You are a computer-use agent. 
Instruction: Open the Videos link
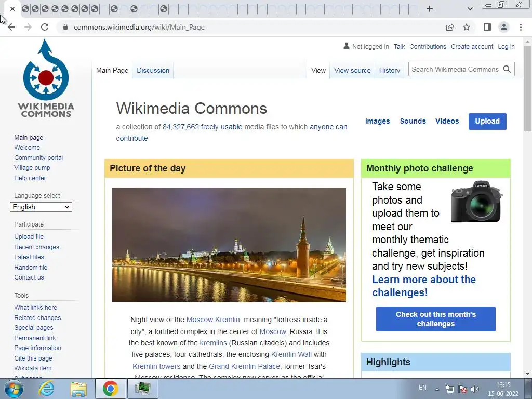(447, 121)
